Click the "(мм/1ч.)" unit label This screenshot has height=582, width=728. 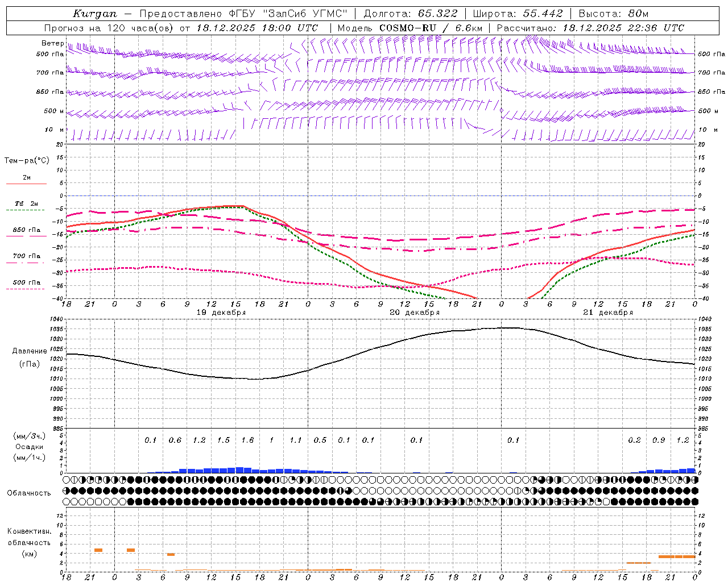tap(29, 458)
